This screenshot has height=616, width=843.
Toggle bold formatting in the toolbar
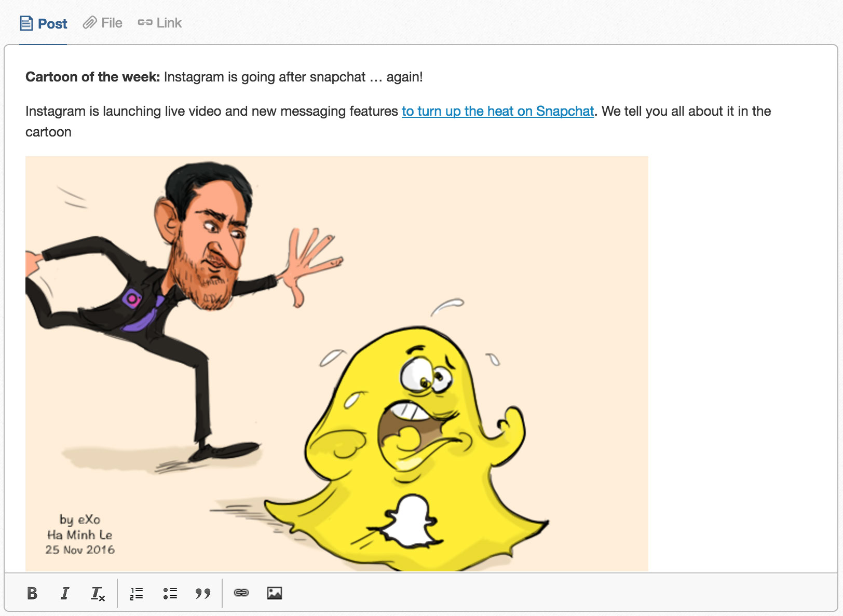(32, 593)
